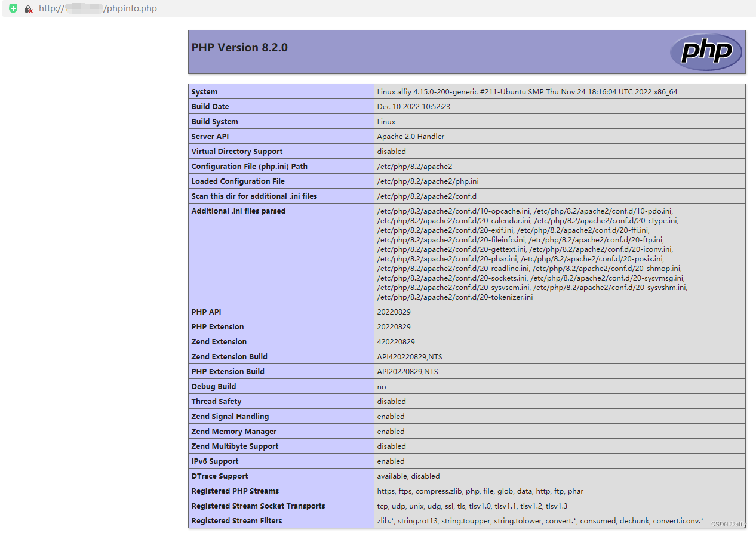Click the Server API label
Viewport: 756px width, 533px height.
click(210, 137)
